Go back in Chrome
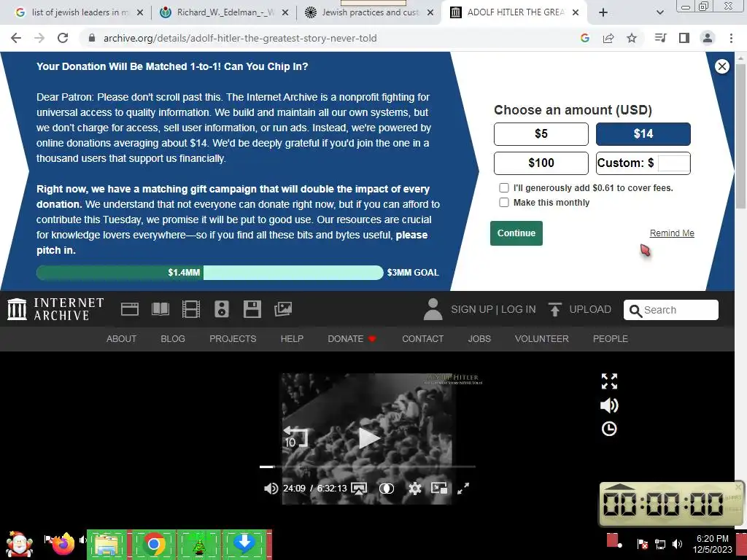This screenshot has height=560, width=747. [16, 38]
